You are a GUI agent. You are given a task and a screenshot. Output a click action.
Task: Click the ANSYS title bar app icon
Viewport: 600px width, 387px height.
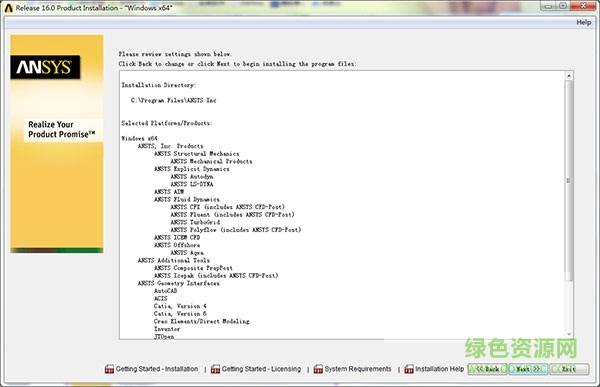(x=8, y=8)
